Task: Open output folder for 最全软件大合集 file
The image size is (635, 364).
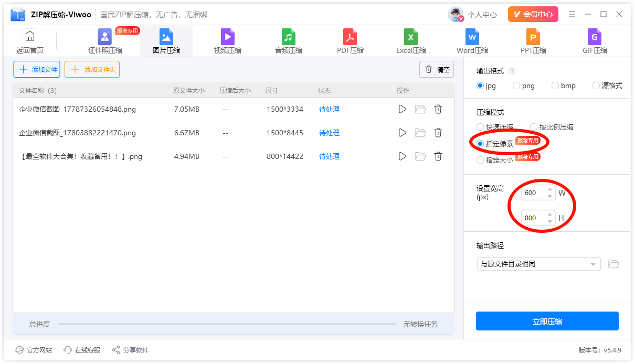Action: (x=420, y=156)
